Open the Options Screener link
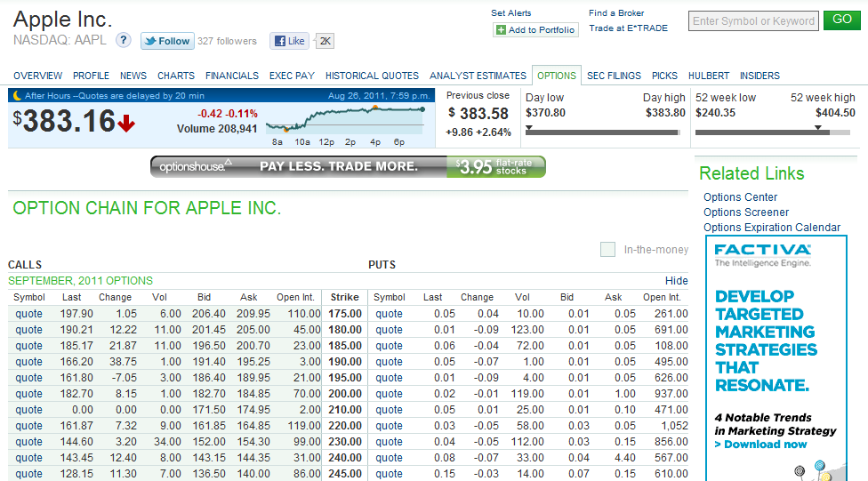The width and height of the screenshot is (868, 481). pos(745,212)
